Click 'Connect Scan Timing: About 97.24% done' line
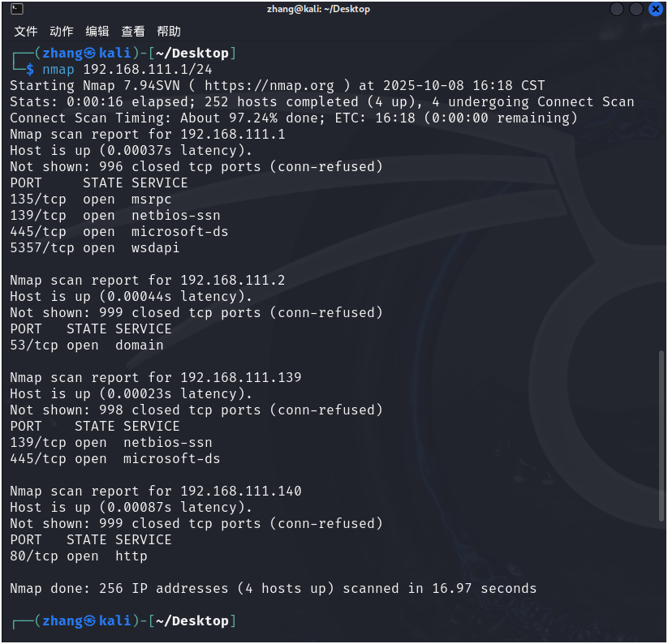 (x=294, y=118)
